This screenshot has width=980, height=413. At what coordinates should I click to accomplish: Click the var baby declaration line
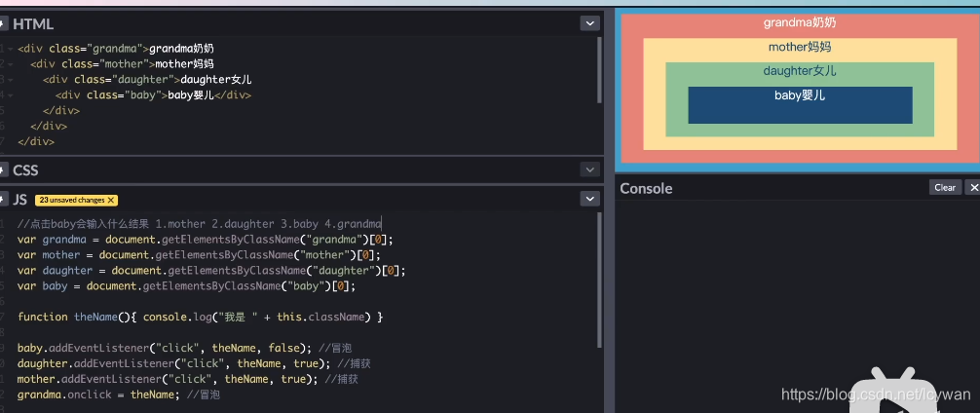(186, 286)
